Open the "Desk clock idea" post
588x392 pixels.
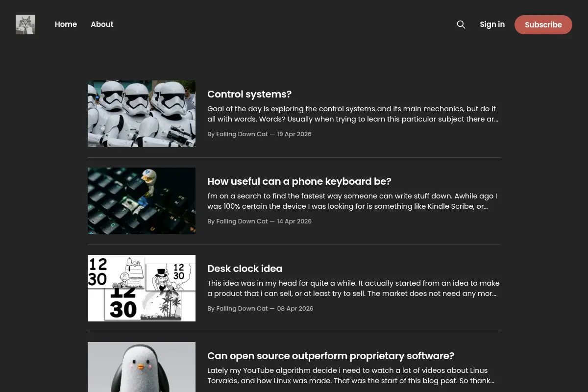[x=245, y=269]
